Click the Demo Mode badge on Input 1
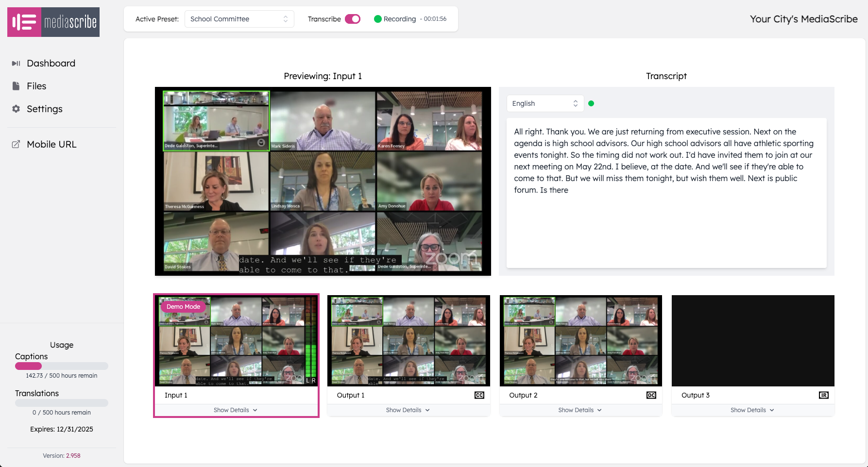The height and width of the screenshot is (467, 868). [184, 306]
